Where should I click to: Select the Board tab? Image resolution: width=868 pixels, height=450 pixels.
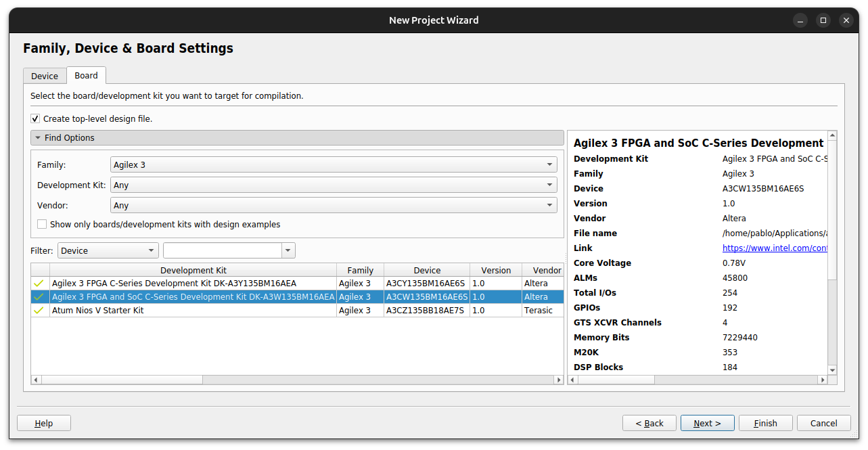86,76
